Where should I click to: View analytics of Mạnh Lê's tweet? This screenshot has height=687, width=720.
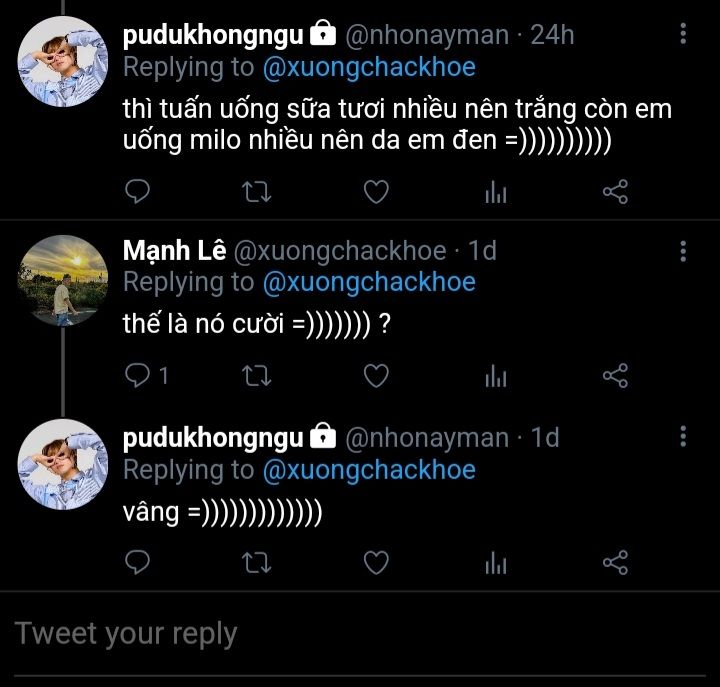[495, 376]
